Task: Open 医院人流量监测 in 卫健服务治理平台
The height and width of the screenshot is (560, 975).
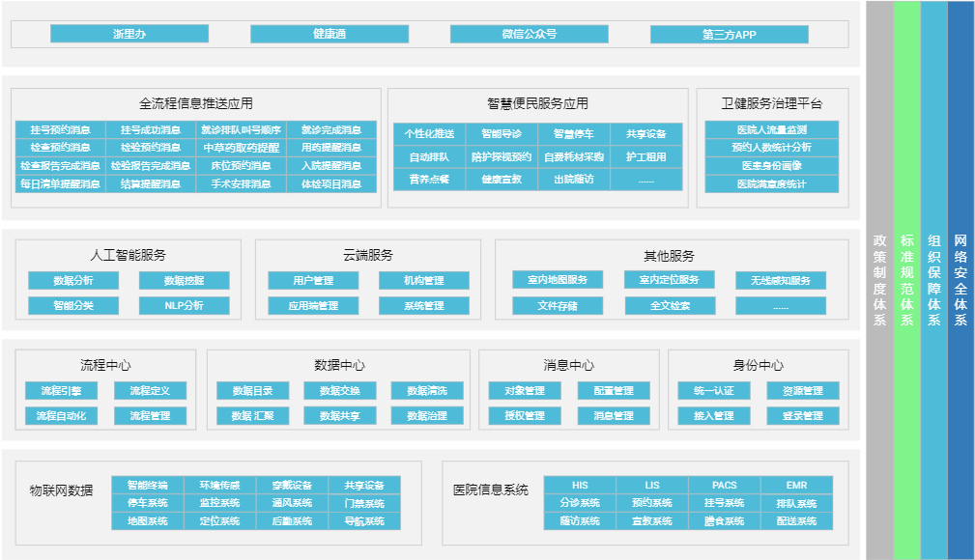Action: point(771,129)
